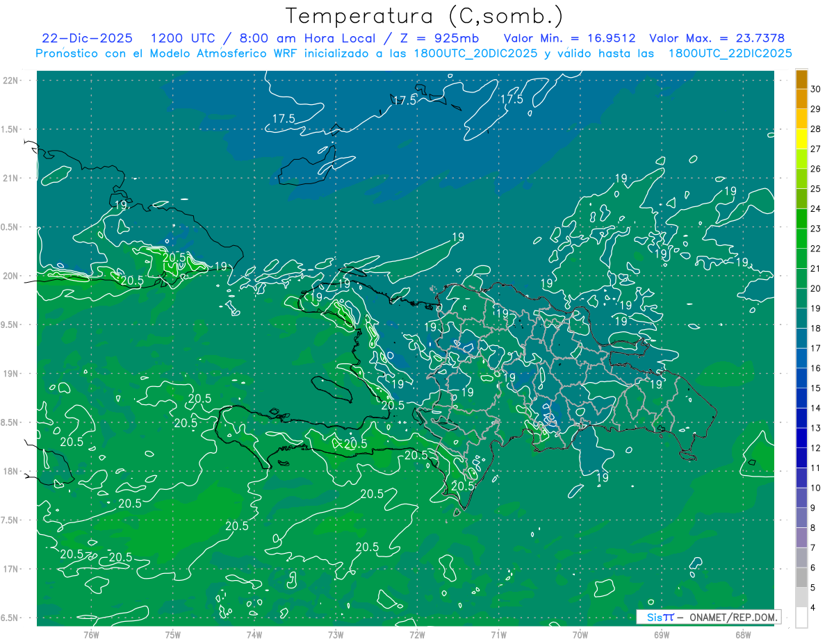The image size is (834, 644).
Task: Click the '72W' longitude axis label
Action: 417,635
